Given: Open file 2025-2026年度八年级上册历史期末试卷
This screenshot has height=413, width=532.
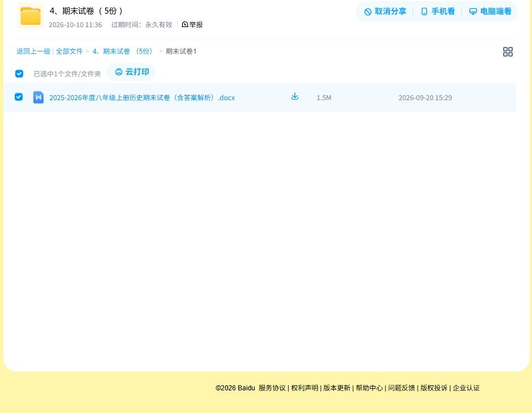Looking at the screenshot, I should tap(142, 98).
